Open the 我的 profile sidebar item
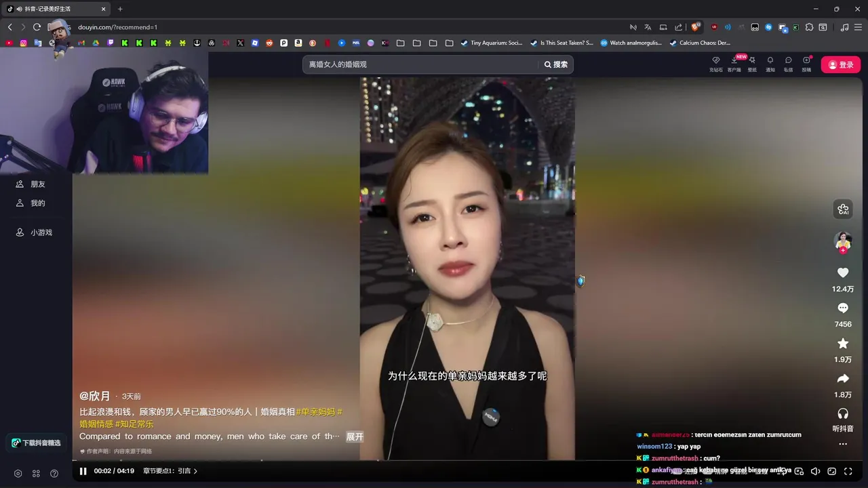 (x=31, y=203)
